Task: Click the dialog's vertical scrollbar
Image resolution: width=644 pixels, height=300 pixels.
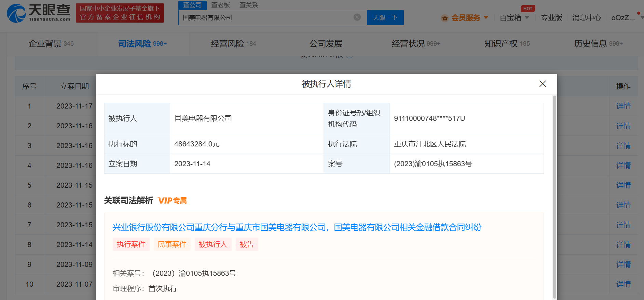Action: tap(554, 197)
